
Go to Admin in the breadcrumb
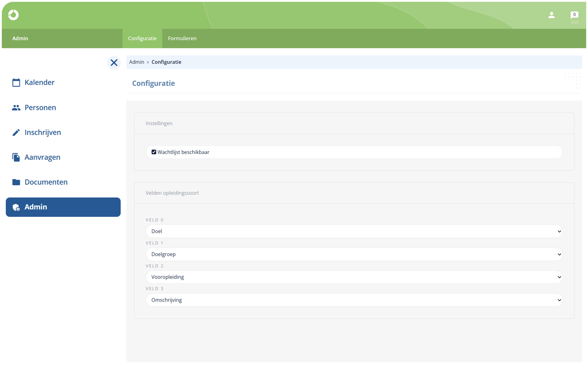click(x=137, y=62)
